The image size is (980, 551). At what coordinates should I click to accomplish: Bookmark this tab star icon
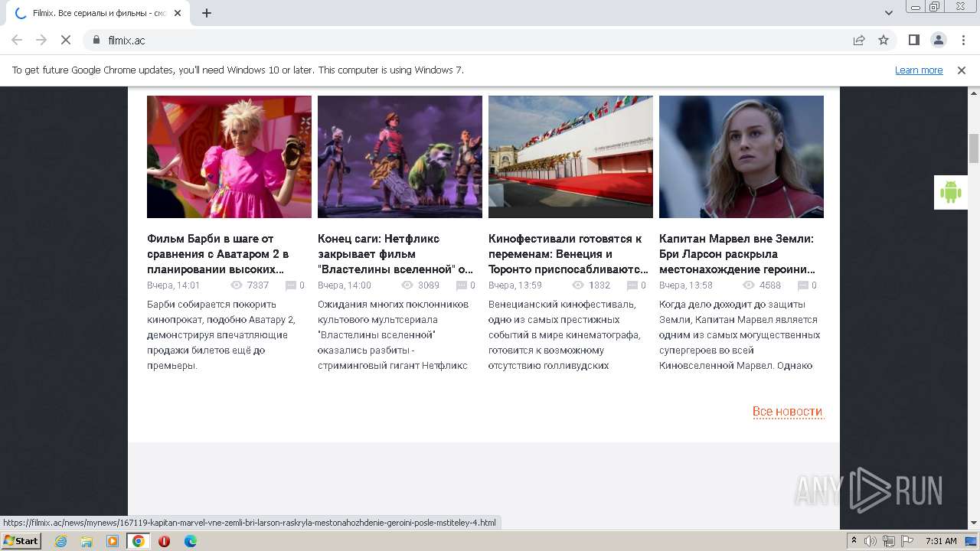click(884, 40)
